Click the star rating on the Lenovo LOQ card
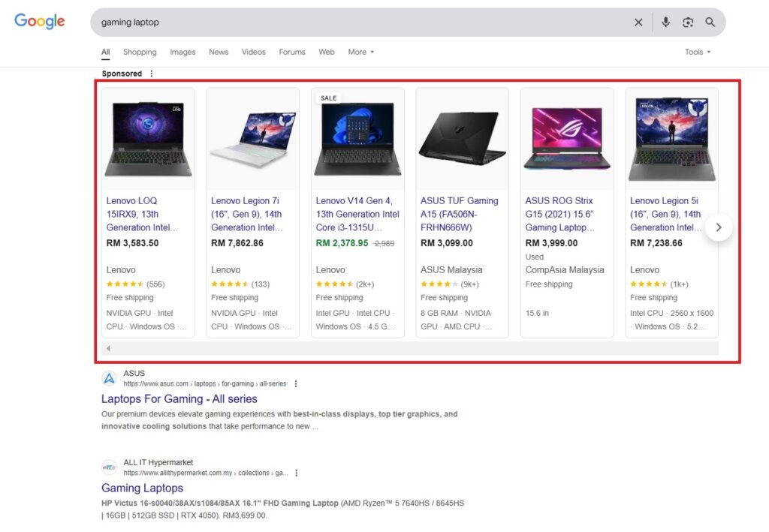 click(x=125, y=284)
